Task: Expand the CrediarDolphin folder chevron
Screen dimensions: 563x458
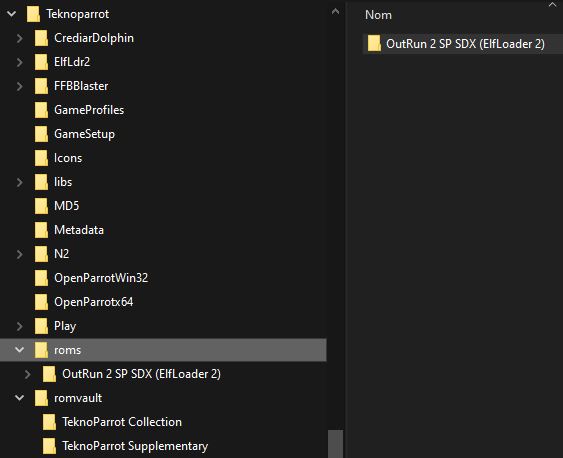Action: pyautogui.click(x=20, y=38)
